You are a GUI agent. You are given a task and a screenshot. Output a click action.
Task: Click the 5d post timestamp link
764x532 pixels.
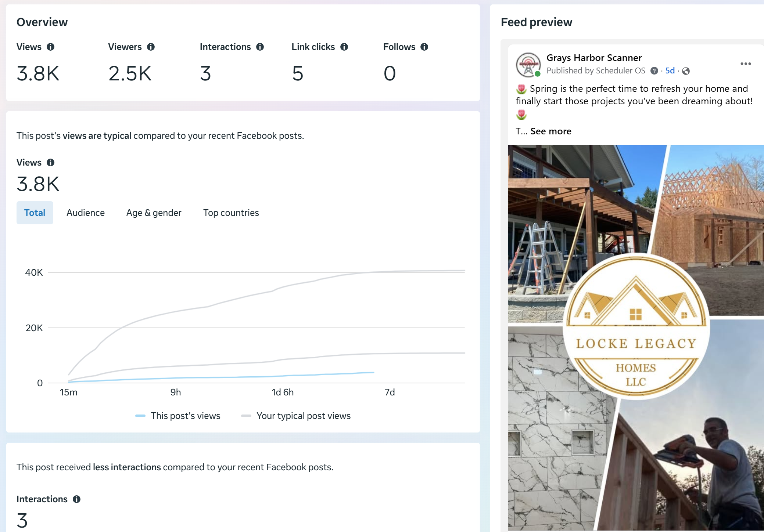coord(670,71)
